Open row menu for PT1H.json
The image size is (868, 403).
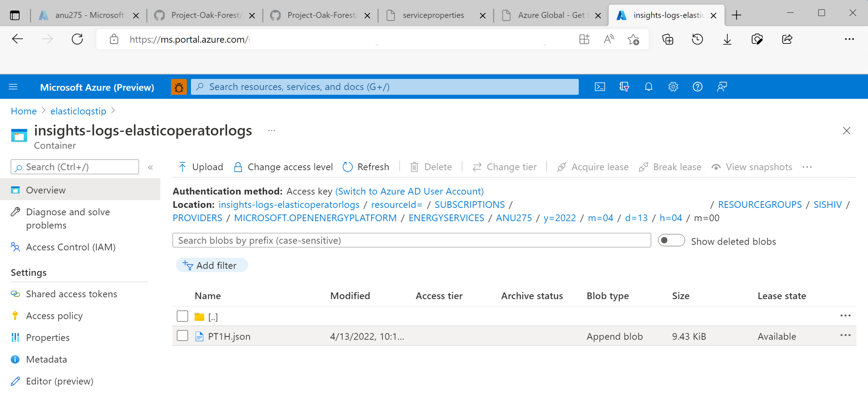coord(845,335)
